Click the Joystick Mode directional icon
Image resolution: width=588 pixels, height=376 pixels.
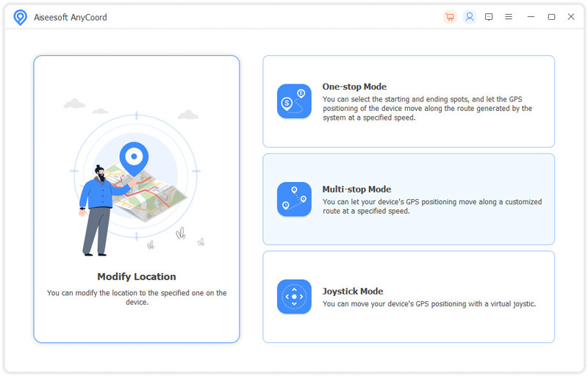pos(294,297)
